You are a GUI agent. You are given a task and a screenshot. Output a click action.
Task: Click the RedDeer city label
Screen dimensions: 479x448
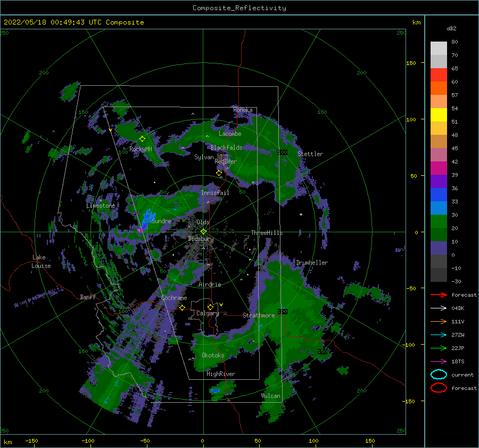226,161
